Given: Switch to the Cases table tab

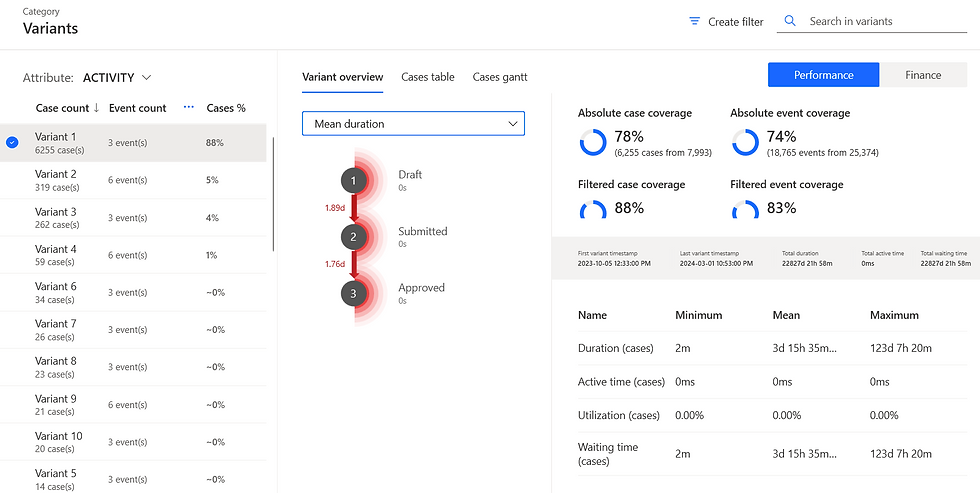Looking at the screenshot, I should tap(428, 77).
